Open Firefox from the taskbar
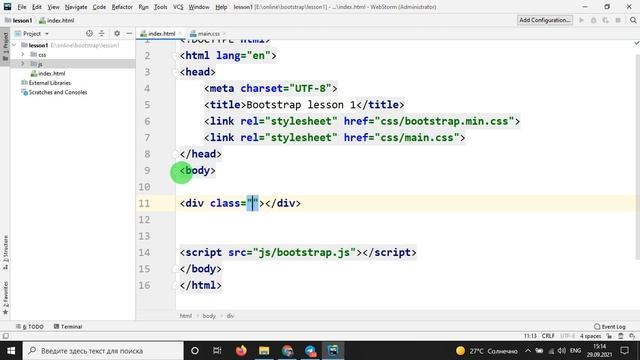 click(x=241, y=351)
